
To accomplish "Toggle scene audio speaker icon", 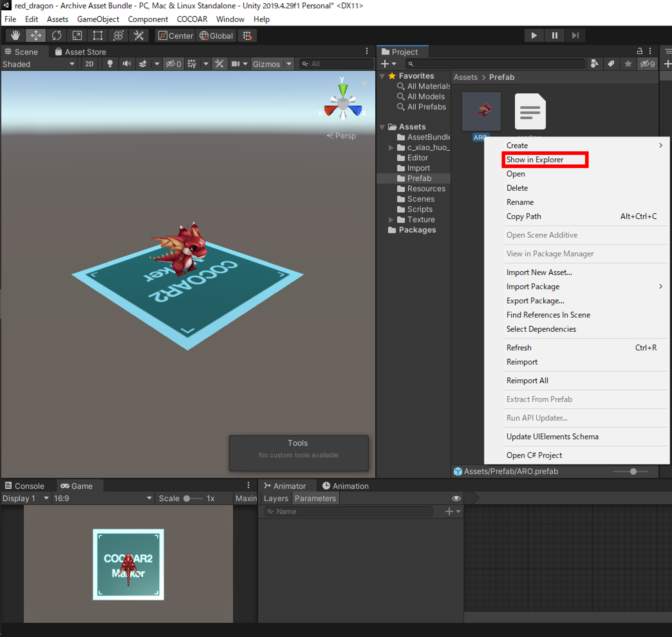I will [127, 64].
